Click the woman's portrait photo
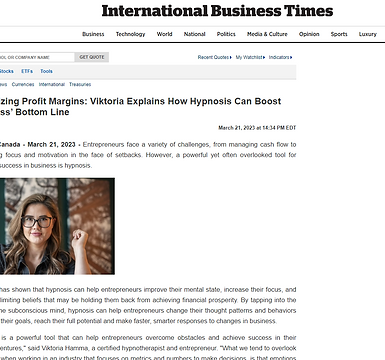385x360 pixels. (x=57, y=226)
